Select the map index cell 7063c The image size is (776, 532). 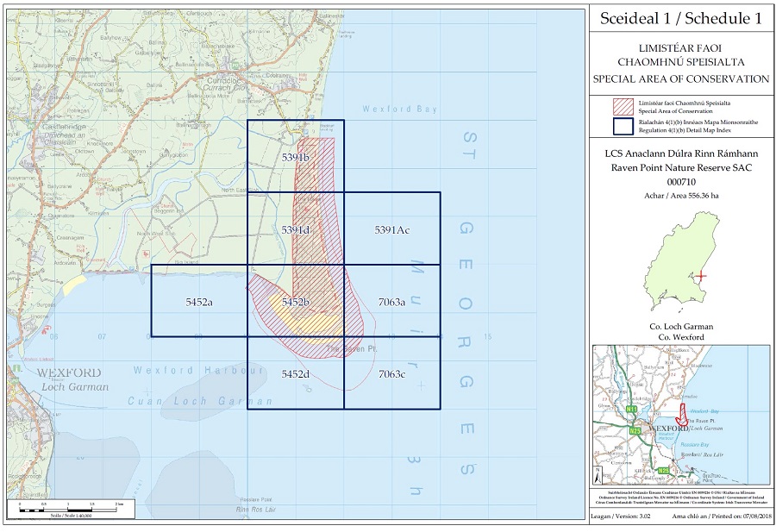click(x=392, y=372)
